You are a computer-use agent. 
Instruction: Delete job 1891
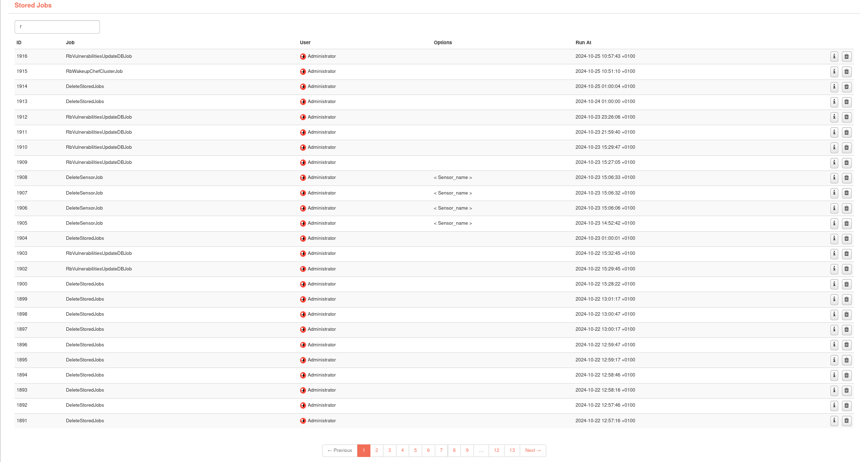(847, 421)
